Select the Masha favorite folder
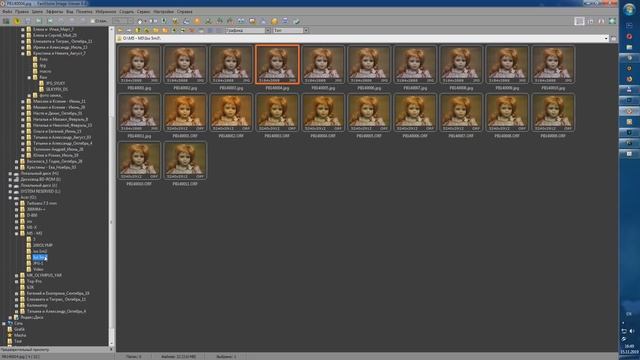Screen dimensions: 640x360 [x=20, y=336]
